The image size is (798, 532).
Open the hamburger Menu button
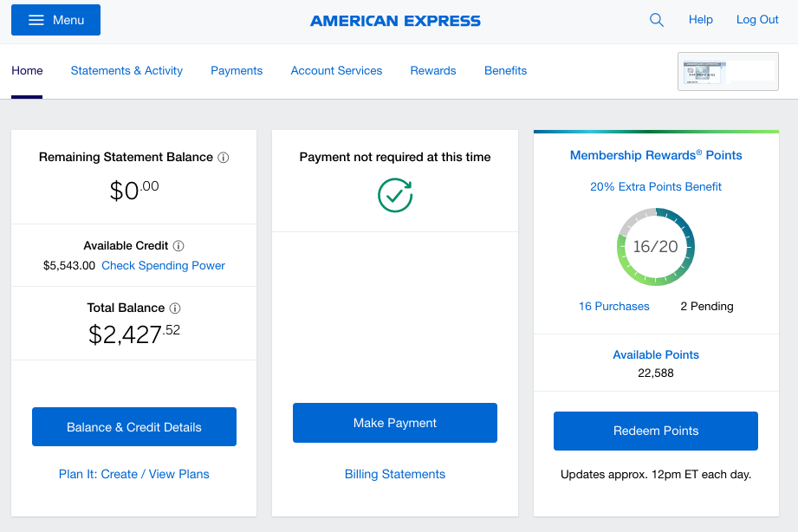pyautogui.click(x=56, y=20)
